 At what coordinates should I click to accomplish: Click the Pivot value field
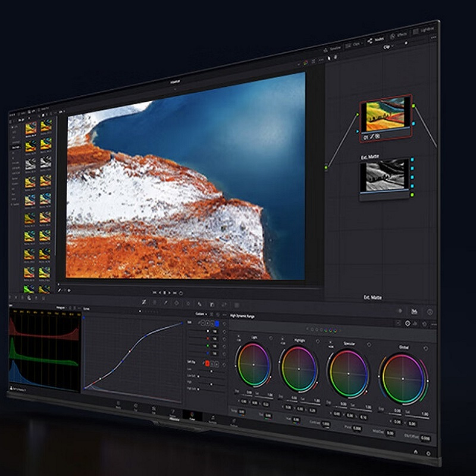[x=357, y=428]
